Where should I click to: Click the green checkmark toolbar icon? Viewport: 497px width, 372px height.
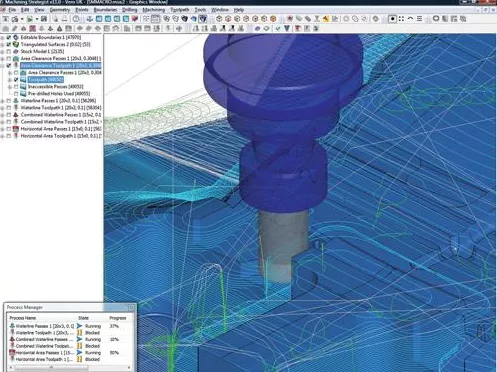click(278, 29)
